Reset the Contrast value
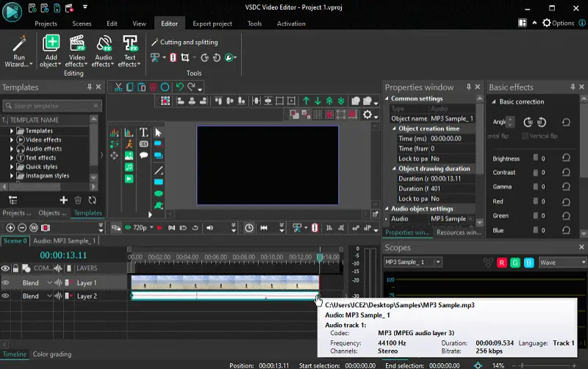The width and height of the screenshot is (588, 369). (566, 172)
